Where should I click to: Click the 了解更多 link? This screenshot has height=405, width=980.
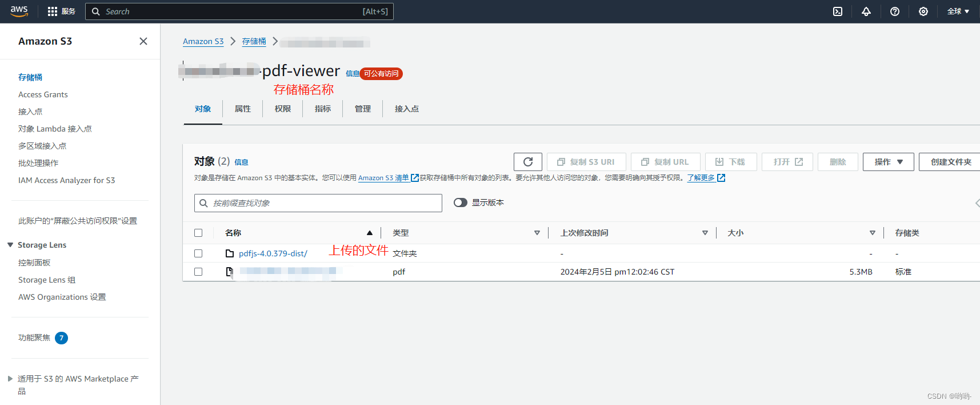tap(701, 178)
